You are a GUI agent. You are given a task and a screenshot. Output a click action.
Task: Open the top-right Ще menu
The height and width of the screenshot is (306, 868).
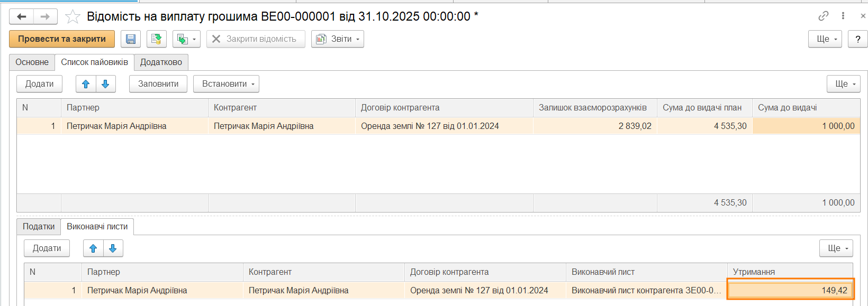point(825,39)
